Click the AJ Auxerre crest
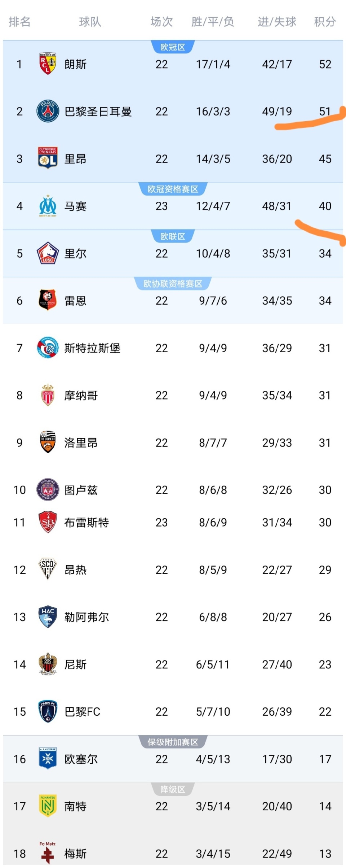346x868 pixels. [48, 759]
